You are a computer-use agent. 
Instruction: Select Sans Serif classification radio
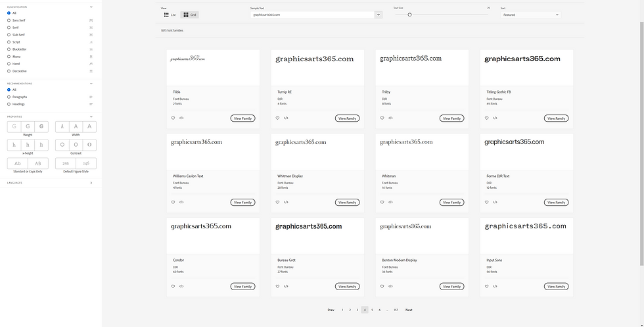[x=9, y=20]
